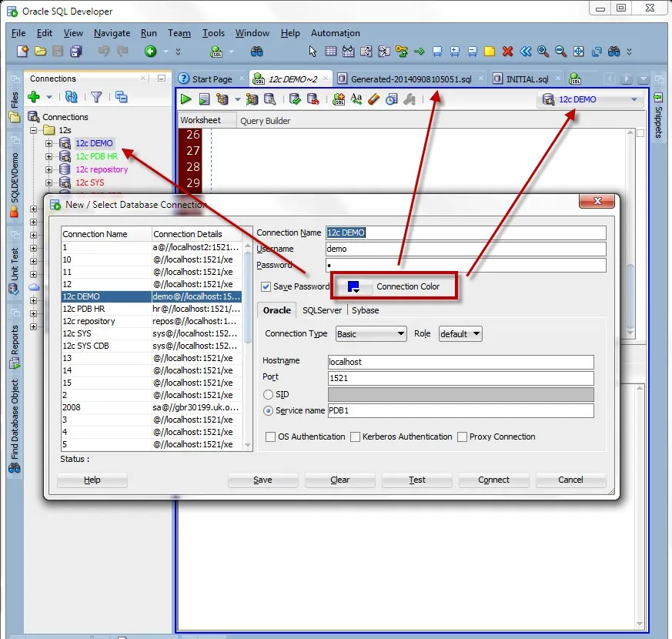Click the red X delete icon in toolbar

pyautogui.click(x=507, y=52)
